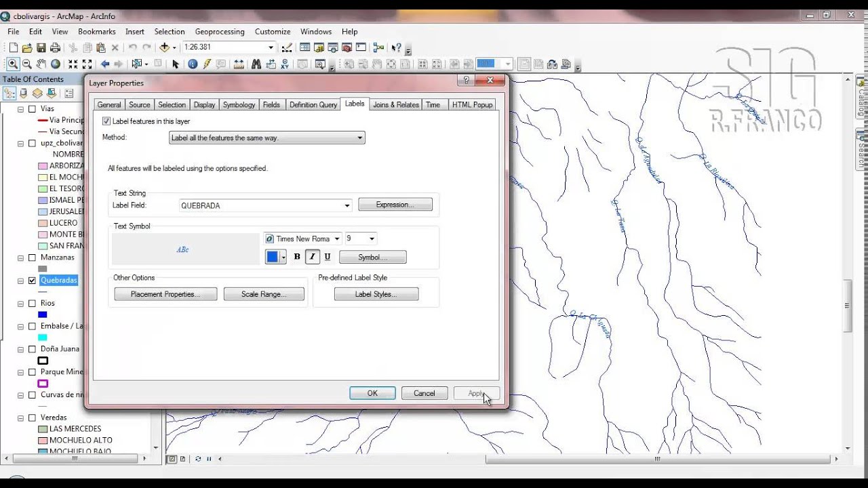Screen dimensions: 868x488
Task: Open the Bookmarks menu
Action: pos(97,32)
